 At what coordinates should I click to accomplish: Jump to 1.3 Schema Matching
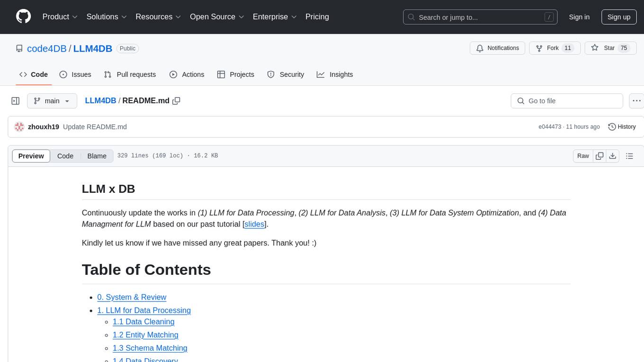click(150, 348)
